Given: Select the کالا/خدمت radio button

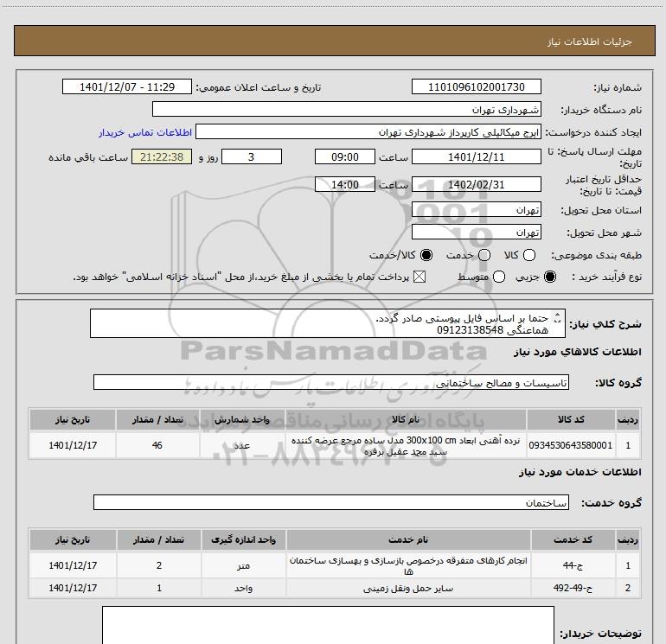Looking at the screenshot, I should pos(426,255).
